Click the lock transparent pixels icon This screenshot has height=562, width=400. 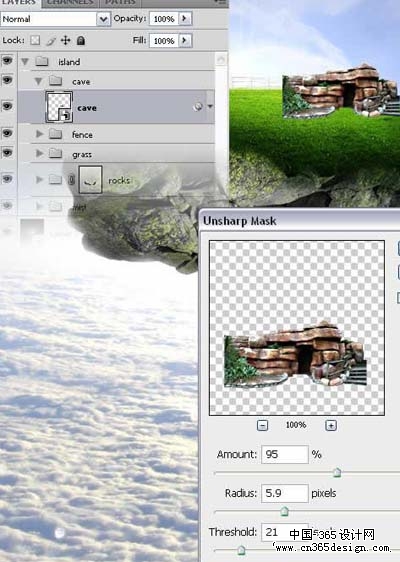(x=35, y=40)
